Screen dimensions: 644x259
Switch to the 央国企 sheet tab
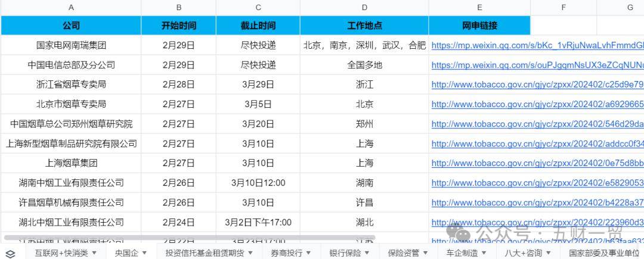126,252
